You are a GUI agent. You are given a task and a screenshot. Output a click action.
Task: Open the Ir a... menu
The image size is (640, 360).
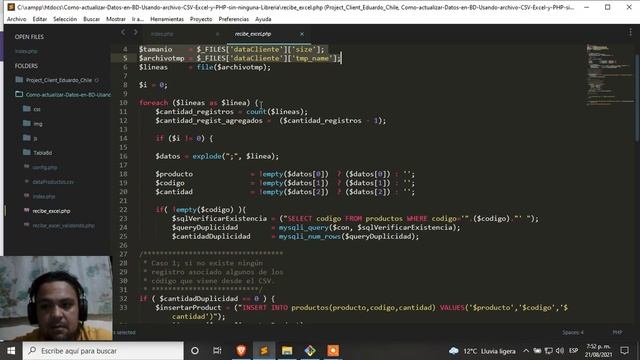click(138, 19)
